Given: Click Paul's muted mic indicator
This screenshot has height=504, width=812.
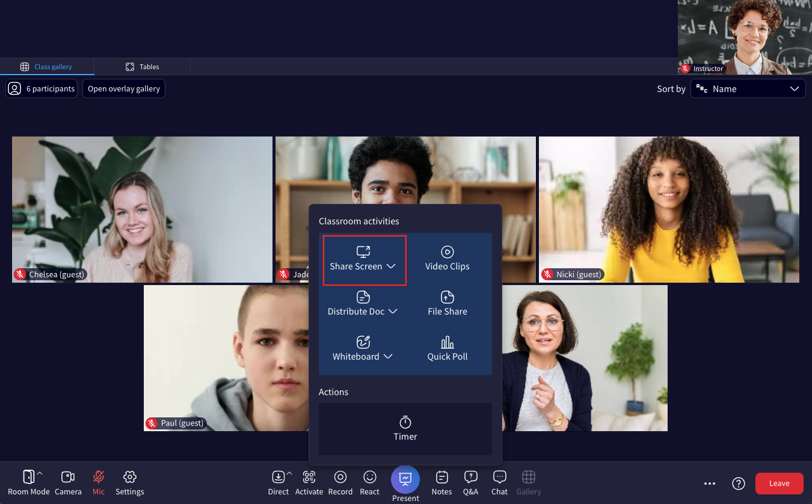Looking at the screenshot, I should point(152,423).
